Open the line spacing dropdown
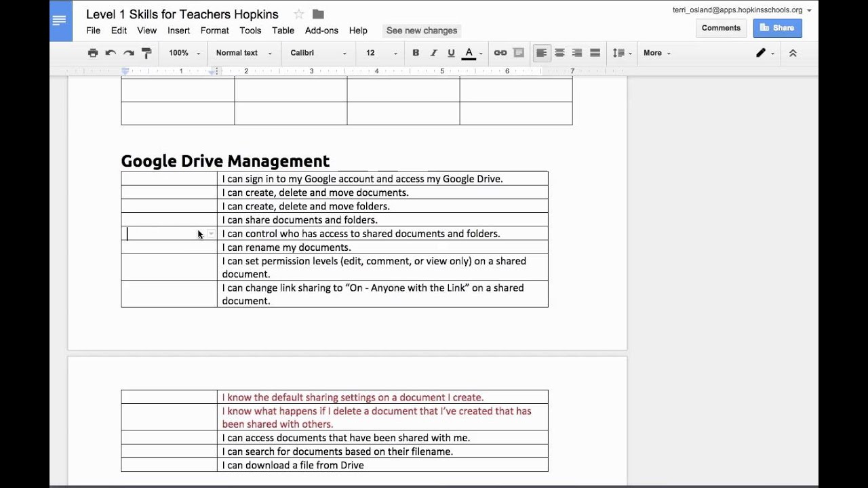868x488 pixels. [x=622, y=53]
